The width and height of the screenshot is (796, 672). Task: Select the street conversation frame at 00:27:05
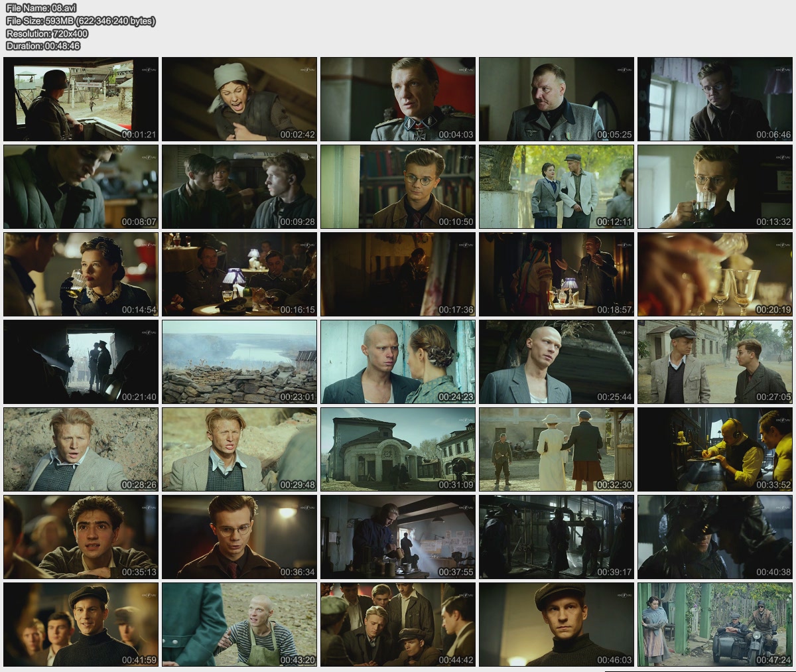[x=715, y=362]
